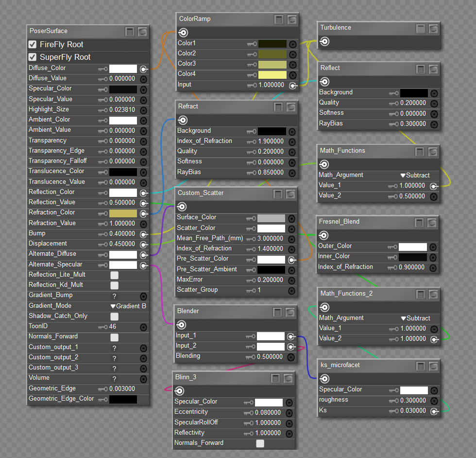Enable Normals_Forward checkbox on Blinn_3 node
Screen dimensions: 476x458
click(260, 443)
